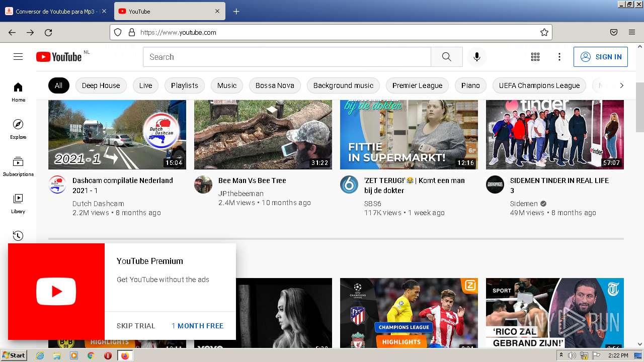Play the Dashcam compilatie thumbnail
This screenshot has width=644, height=362.
pyautogui.click(x=117, y=134)
